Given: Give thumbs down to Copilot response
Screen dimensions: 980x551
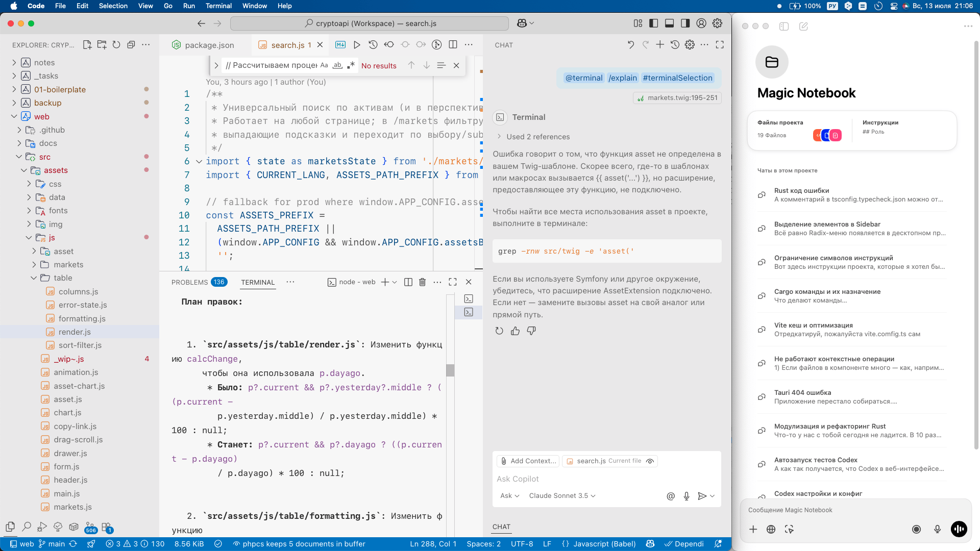Looking at the screenshot, I should (531, 331).
